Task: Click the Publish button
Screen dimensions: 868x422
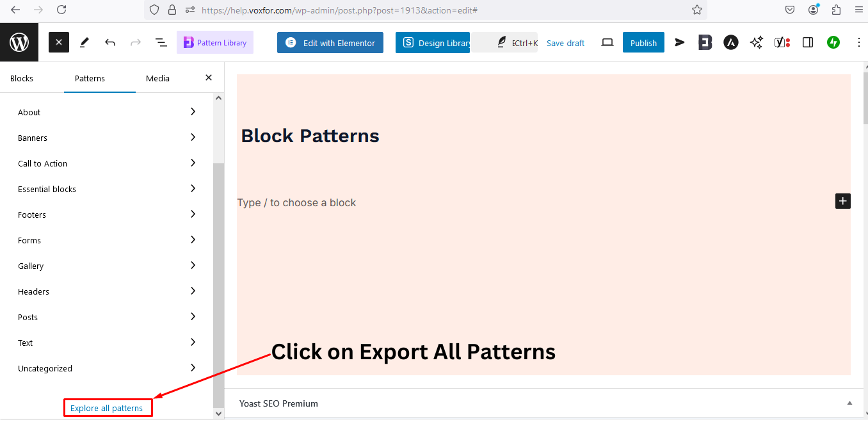Action: point(643,42)
